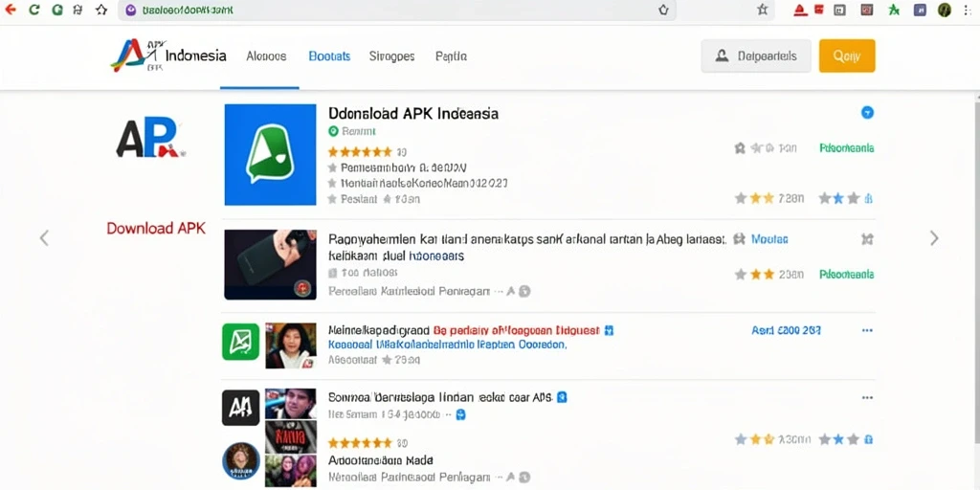Click the dark phone thumbnail image
Viewport: 980px width, 490px height.
coord(270,264)
